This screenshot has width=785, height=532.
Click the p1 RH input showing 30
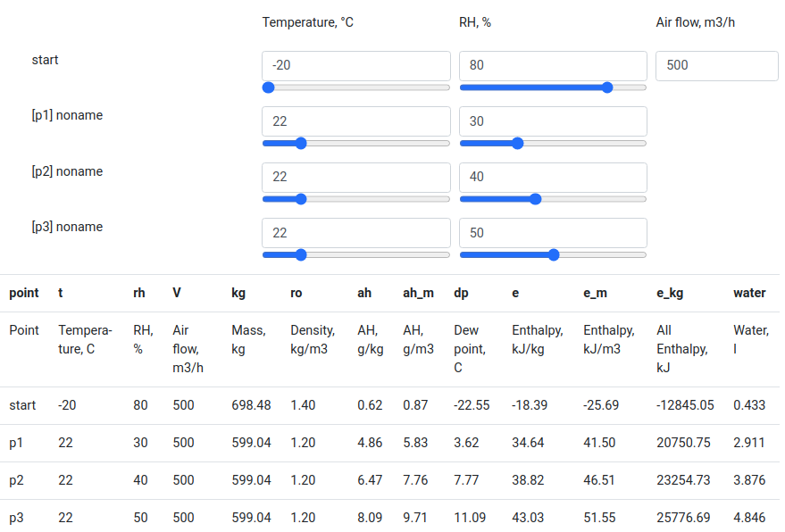(552, 121)
